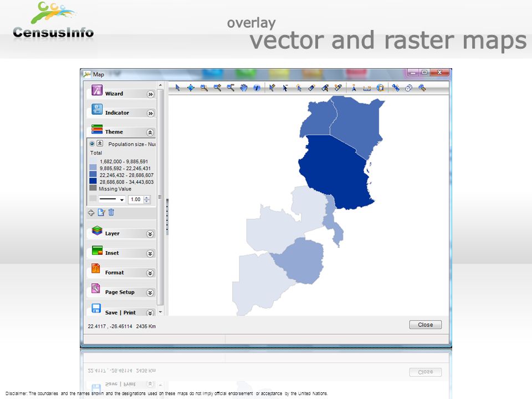Increase border width with up stepper arrow
532x399 pixels.
[146, 197]
